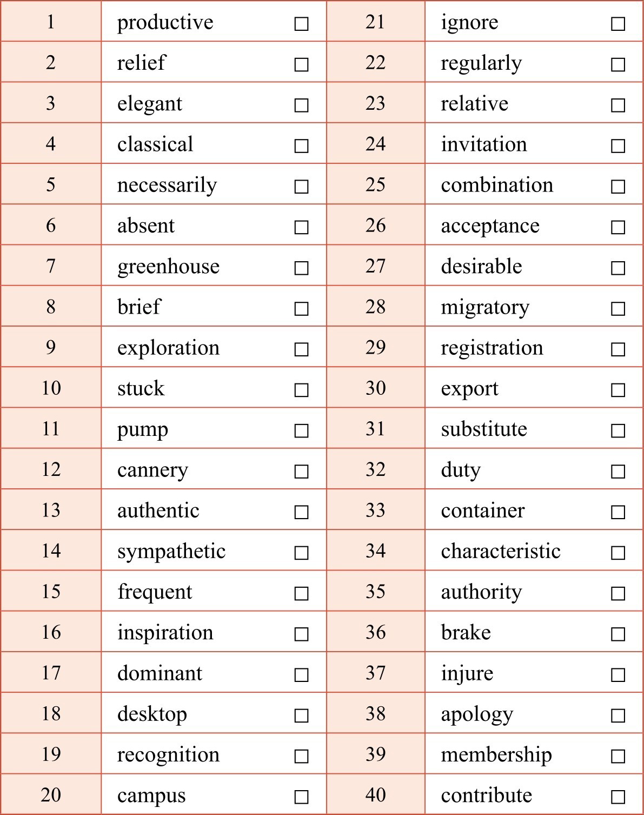Click the word "exploration"
Image resolution: width=644 pixels, height=815 pixels.
tap(168, 348)
